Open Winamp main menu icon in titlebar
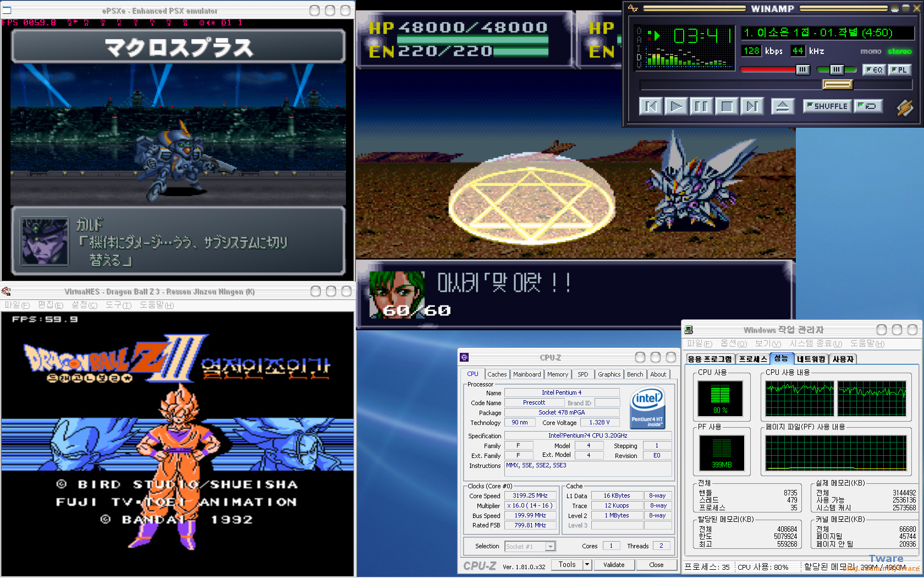Image resolution: width=924 pixels, height=578 pixels. pyautogui.click(x=633, y=8)
